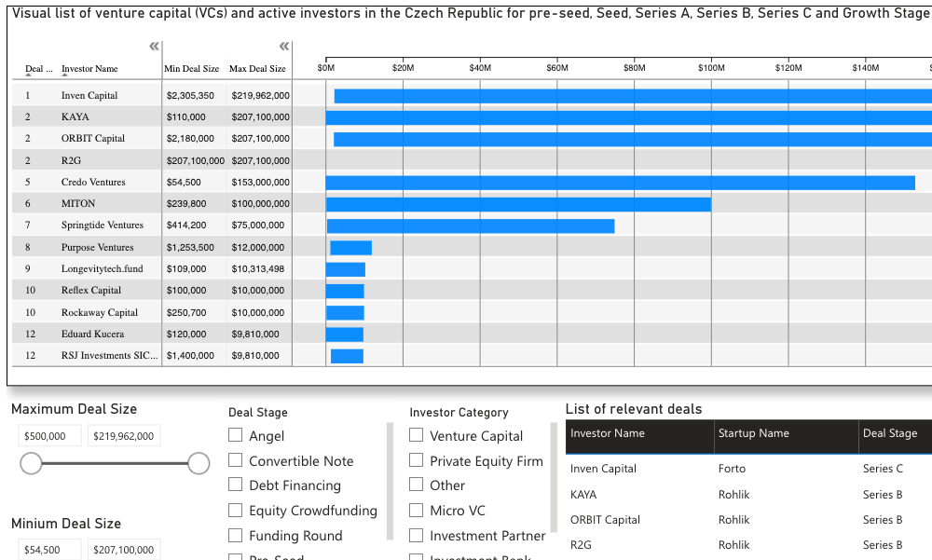Screen dimensions: 932x560
Task: Select the R2G Rohlik deal row
Action: point(749,544)
